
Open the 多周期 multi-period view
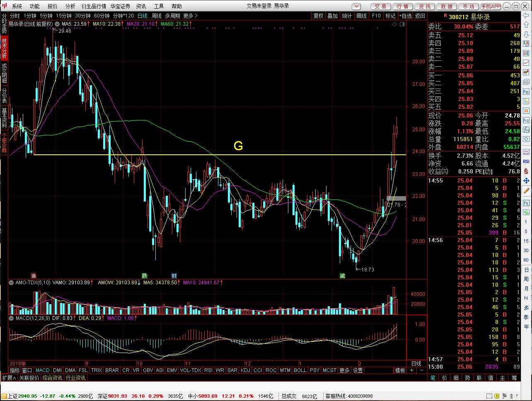(x=172, y=16)
